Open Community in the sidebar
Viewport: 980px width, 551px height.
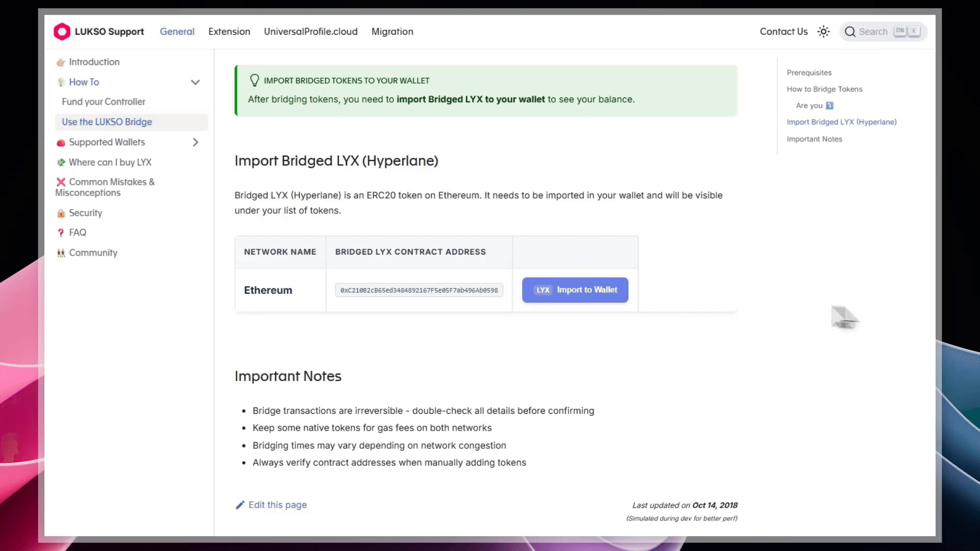[x=93, y=253]
